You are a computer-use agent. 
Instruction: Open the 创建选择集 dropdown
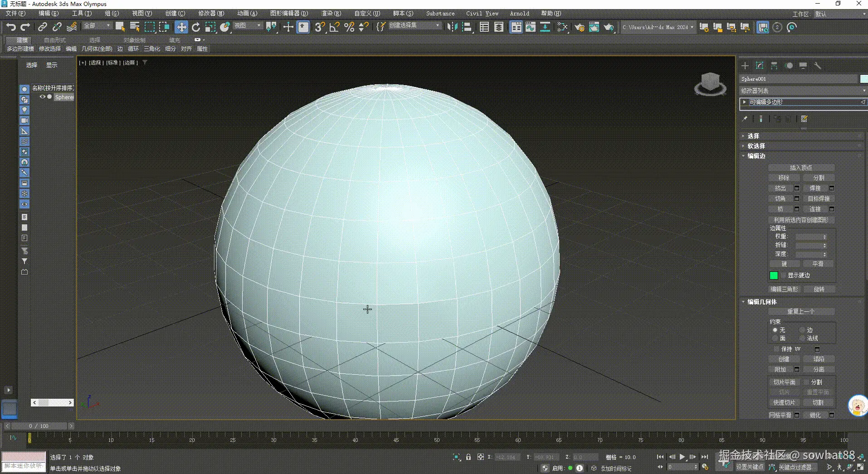414,26
